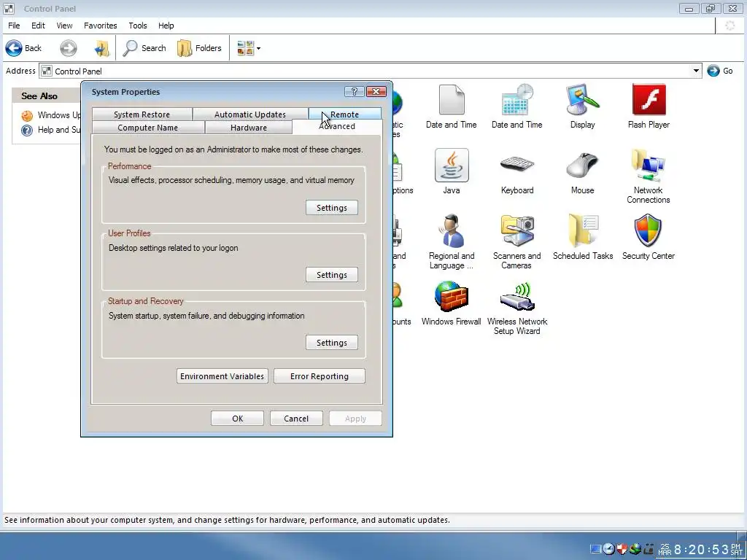Open the Tools menu
This screenshot has height=560, width=747.
[x=138, y=26]
